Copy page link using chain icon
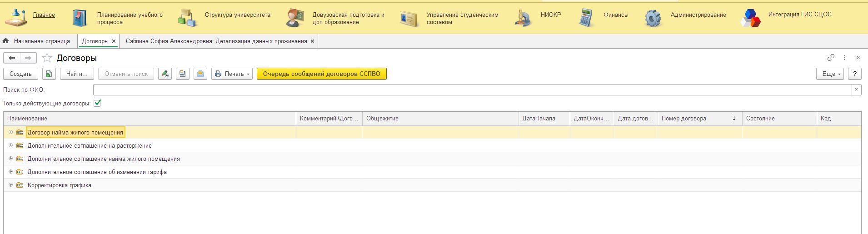 tap(830, 58)
